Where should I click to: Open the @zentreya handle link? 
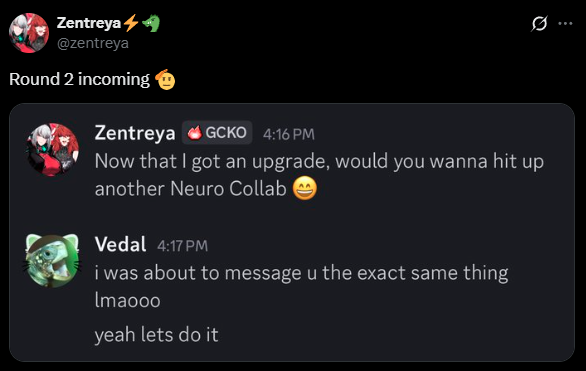(93, 43)
